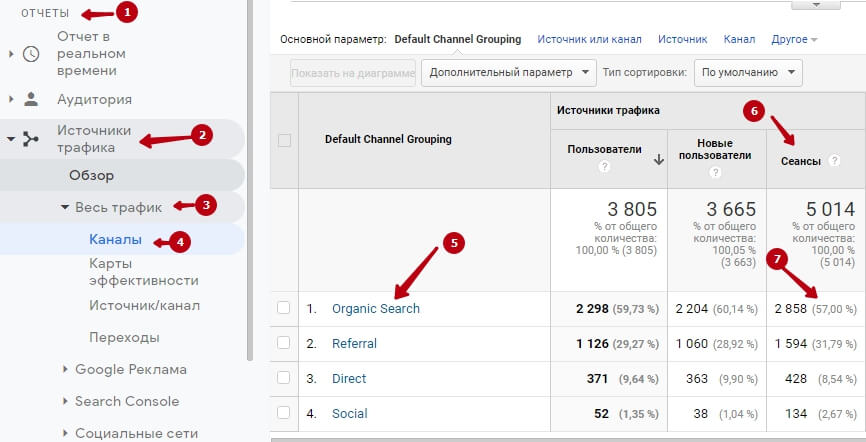Click the clock icon for real-time report
This screenshot has width=866, height=442.
(x=31, y=54)
